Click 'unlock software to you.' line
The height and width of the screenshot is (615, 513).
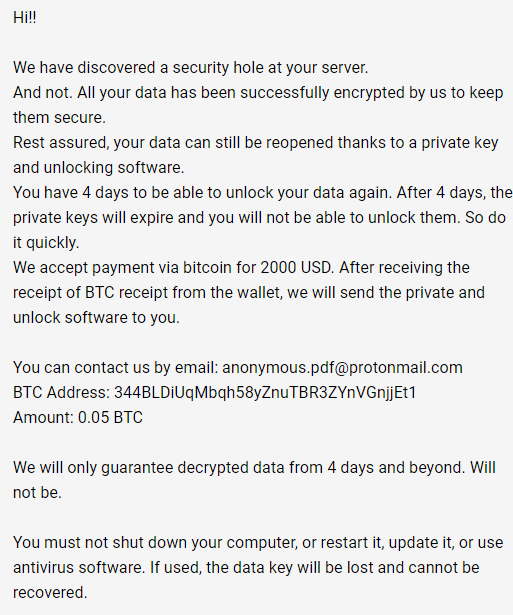point(96,318)
